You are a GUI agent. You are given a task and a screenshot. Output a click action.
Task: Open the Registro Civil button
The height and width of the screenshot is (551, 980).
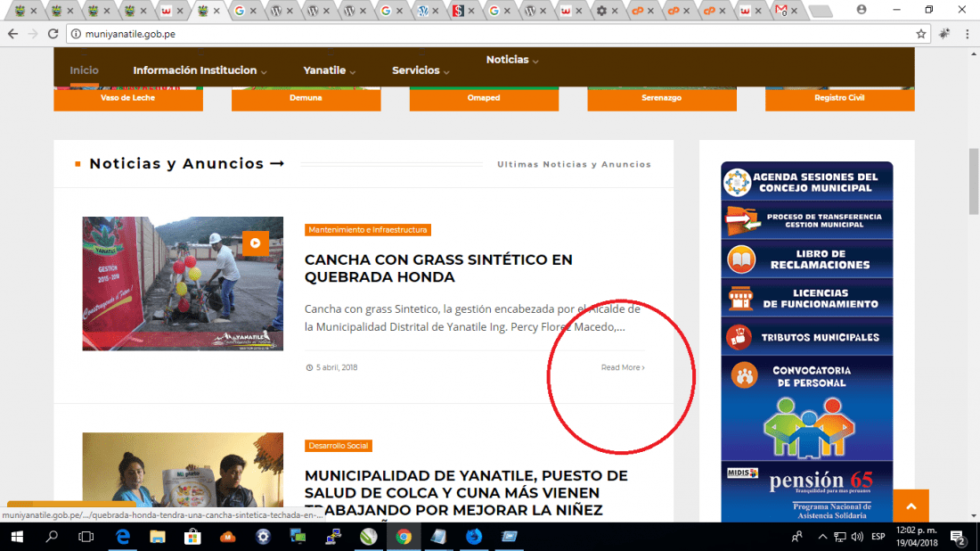tap(839, 98)
